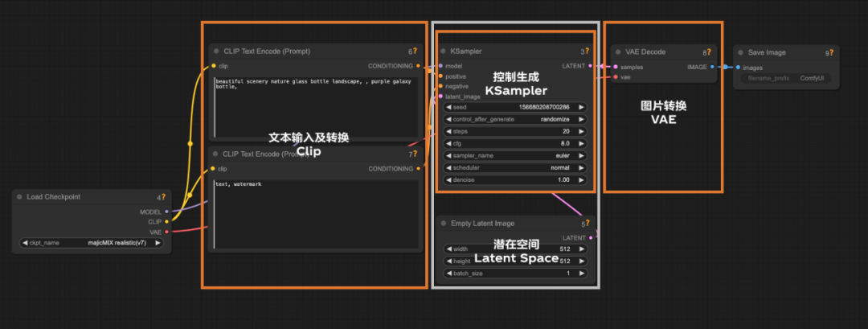The image size is (868, 329).
Task: Click the cfg value field showing 8.0
Action: 515,143
